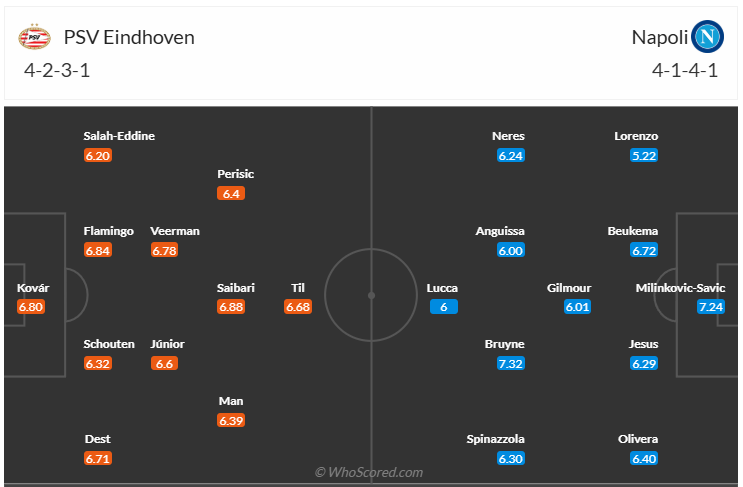Open the Napoli team name link

659,38
